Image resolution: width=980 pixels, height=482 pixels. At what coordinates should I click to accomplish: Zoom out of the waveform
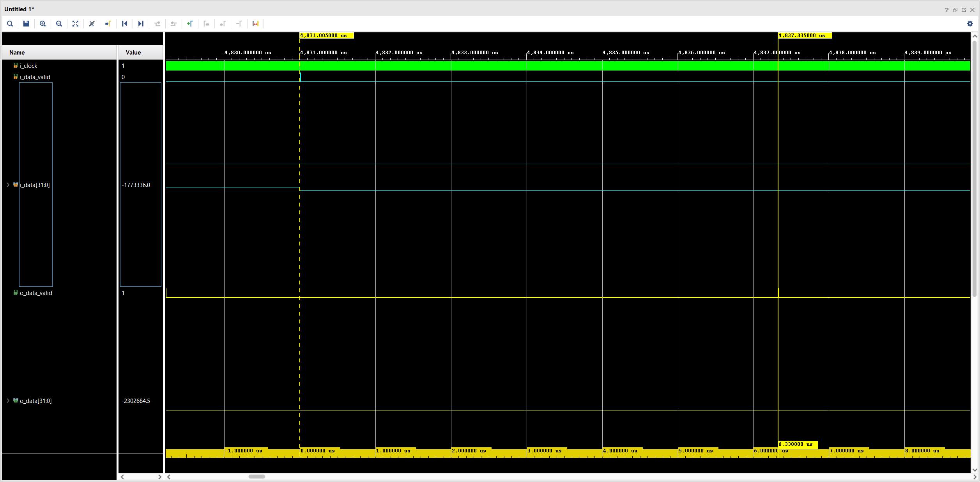[x=59, y=24]
